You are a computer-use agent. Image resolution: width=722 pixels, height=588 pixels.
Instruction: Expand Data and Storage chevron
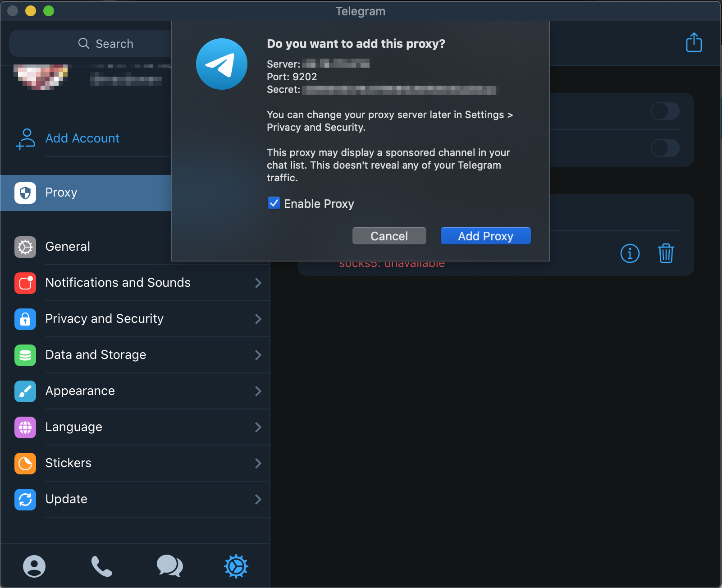(x=258, y=355)
